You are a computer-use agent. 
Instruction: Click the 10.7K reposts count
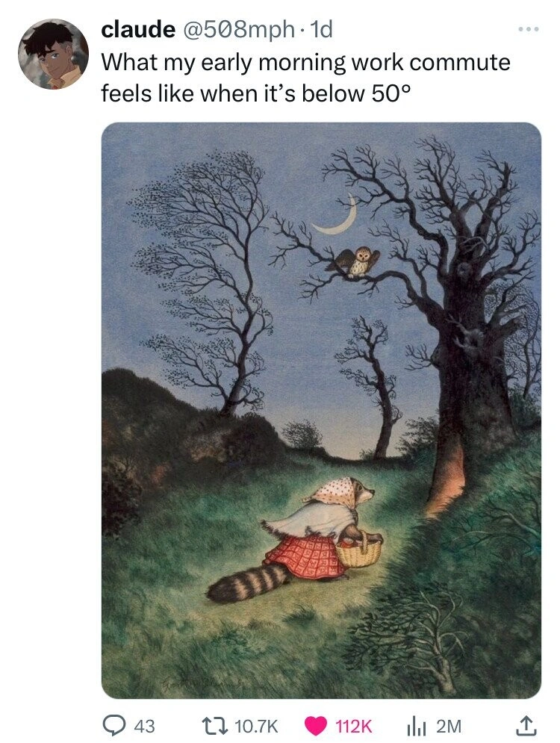pos(256,726)
